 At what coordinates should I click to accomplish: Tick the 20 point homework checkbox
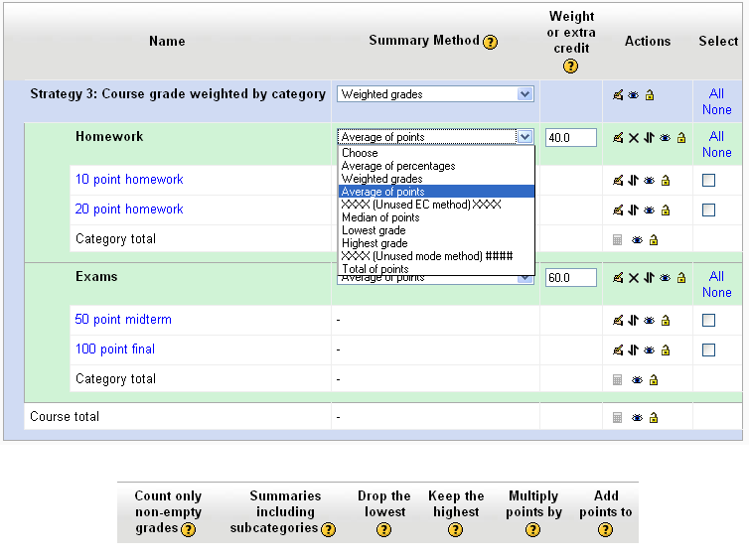pyautogui.click(x=709, y=210)
